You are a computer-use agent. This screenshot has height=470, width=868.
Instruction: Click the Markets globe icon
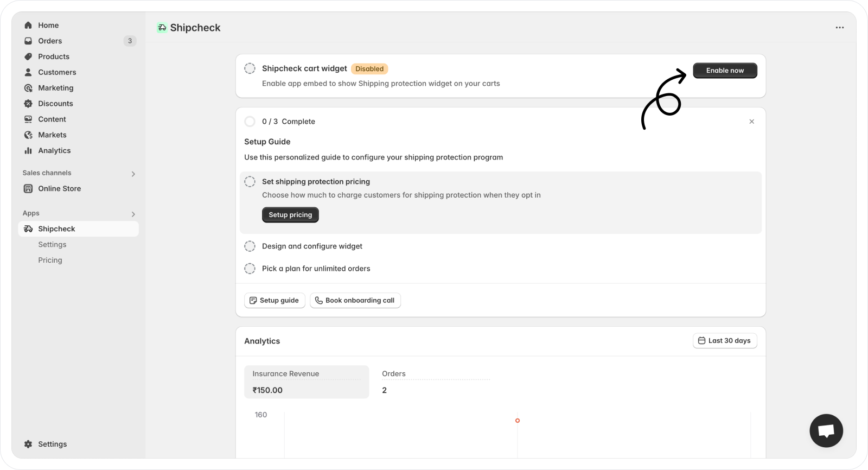(x=28, y=135)
